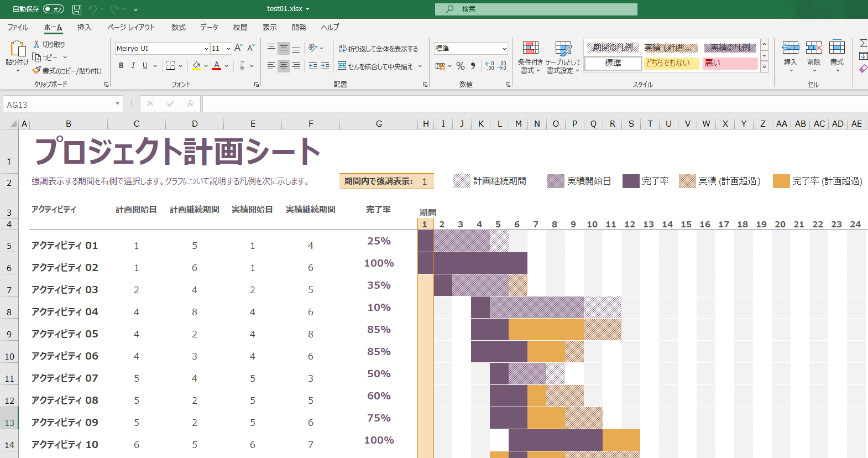The width and height of the screenshot is (868, 458).
Task: Switch to the データ (Data) tab
Action: [x=209, y=27]
